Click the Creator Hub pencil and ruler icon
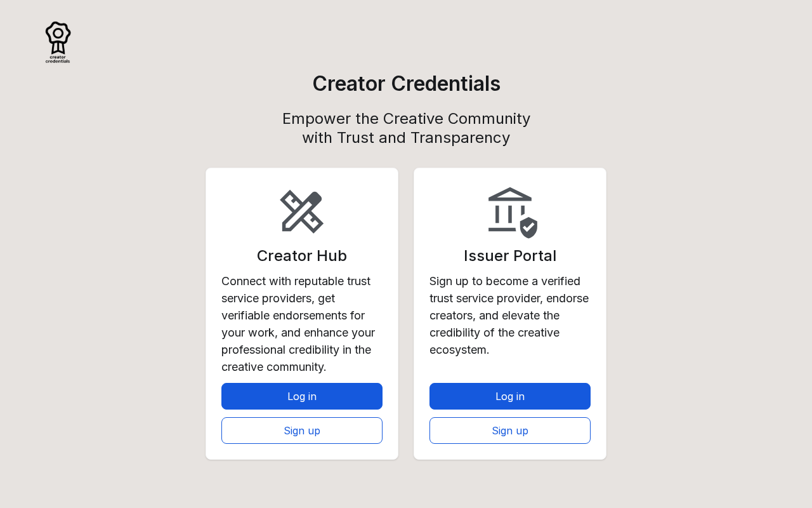This screenshot has height=508, width=812. pyautogui.click(x=302, y=211)
